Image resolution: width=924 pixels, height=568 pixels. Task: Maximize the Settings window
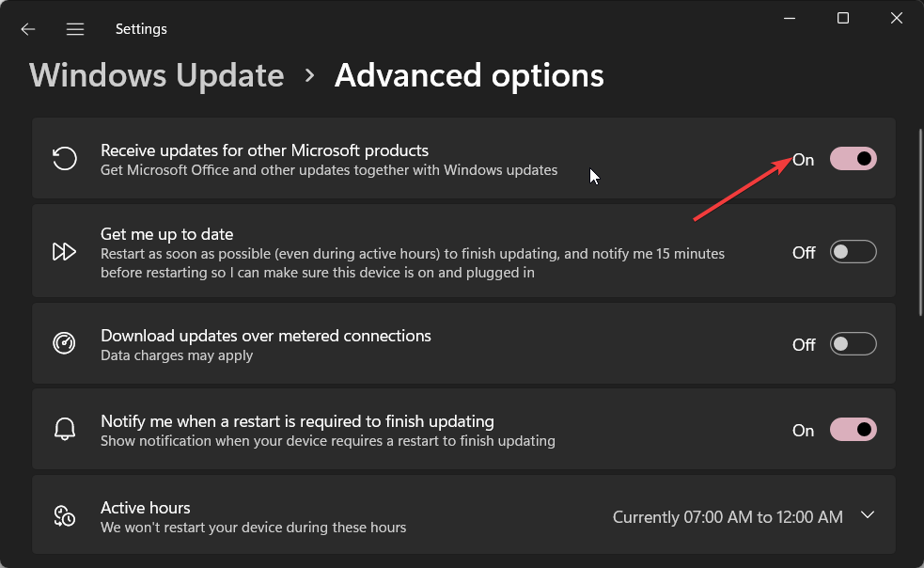pyautogui.click(x=842, y=18)
